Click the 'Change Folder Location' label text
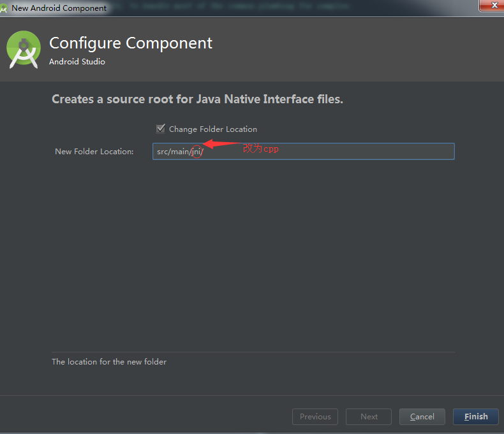 tap(212, 129)
